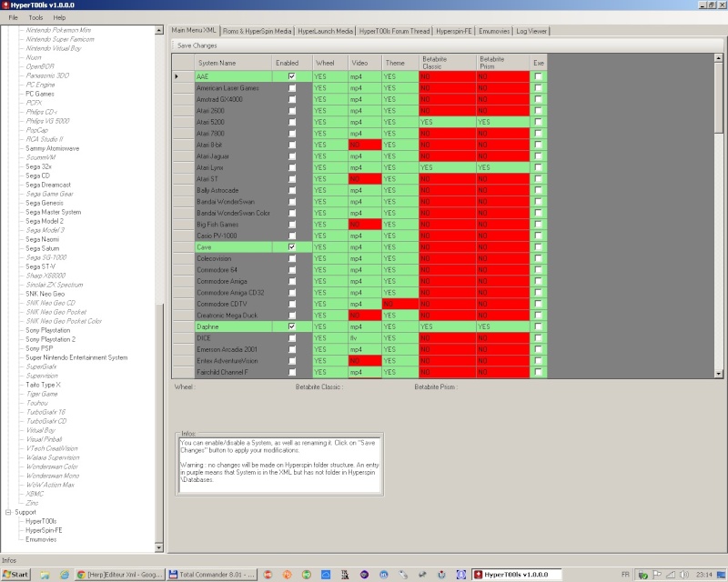Open the Log Viewer tab
Viewport: 728px width, 582px height.
tap(531, 31)
